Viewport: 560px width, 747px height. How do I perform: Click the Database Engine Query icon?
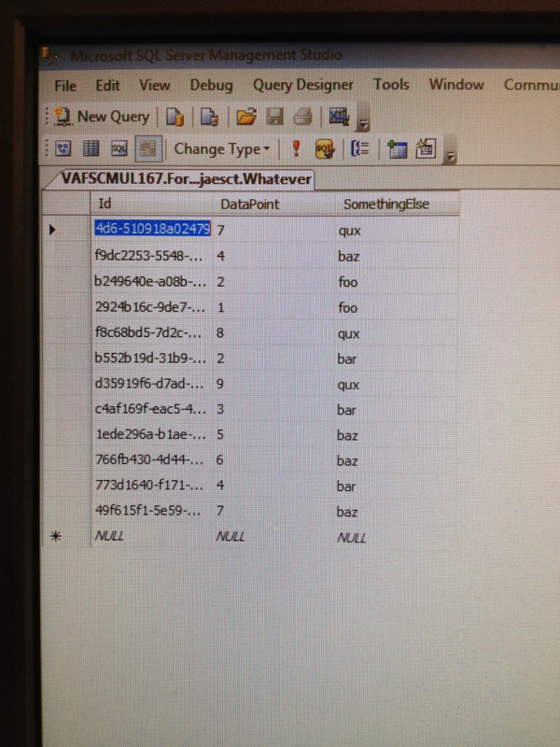tap(175, 117)
